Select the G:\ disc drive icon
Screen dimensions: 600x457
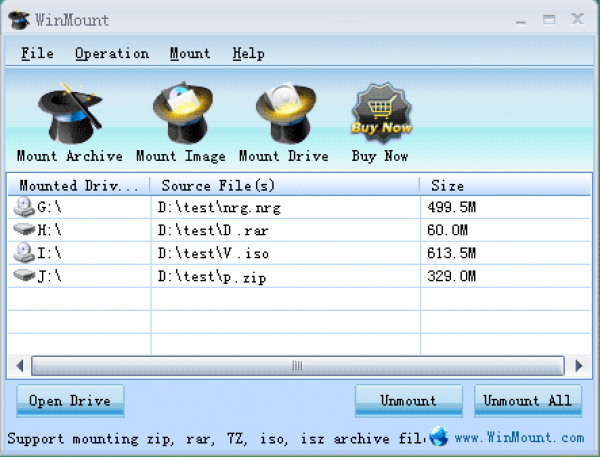click(24, 207)
